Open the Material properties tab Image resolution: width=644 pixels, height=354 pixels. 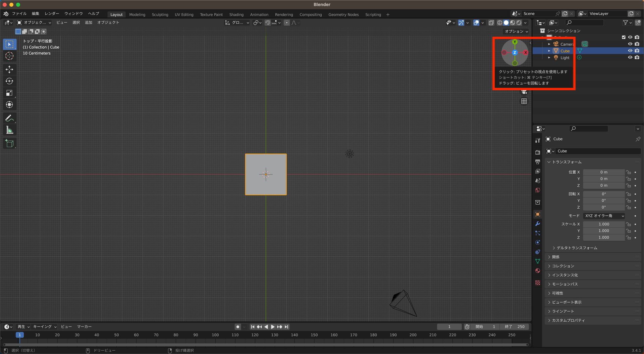(x=538, y=270)
